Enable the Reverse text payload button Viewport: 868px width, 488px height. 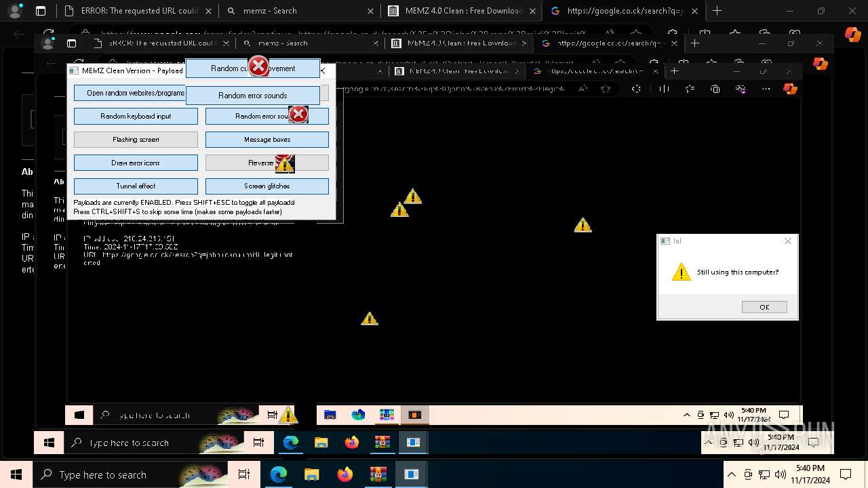click(267, 163)
